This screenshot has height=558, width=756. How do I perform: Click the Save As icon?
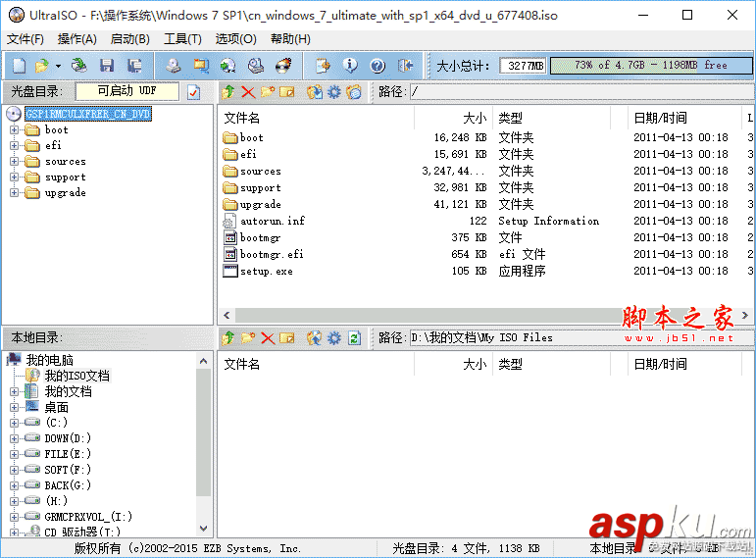click(134, 65)
